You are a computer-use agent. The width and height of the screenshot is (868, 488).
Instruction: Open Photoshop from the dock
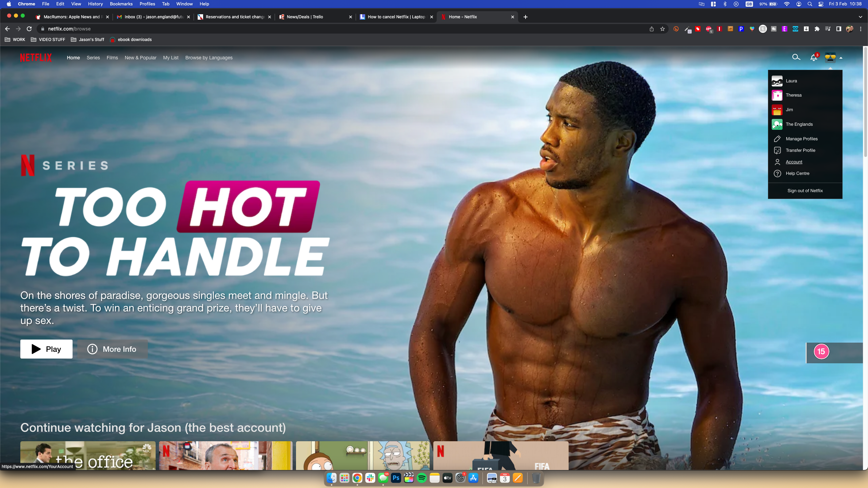pos(396,478)
